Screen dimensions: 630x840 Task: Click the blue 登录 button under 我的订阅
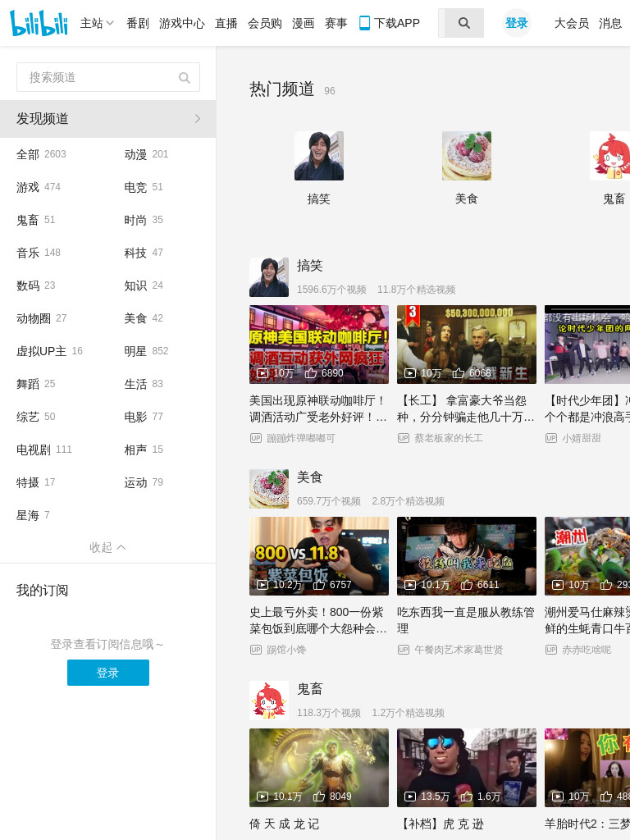(108, 673)
